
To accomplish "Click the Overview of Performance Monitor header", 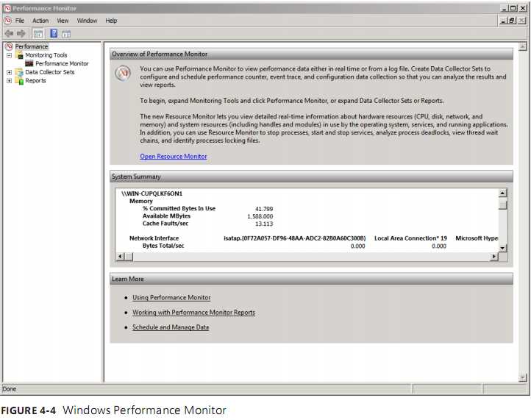I will [311, 54].
